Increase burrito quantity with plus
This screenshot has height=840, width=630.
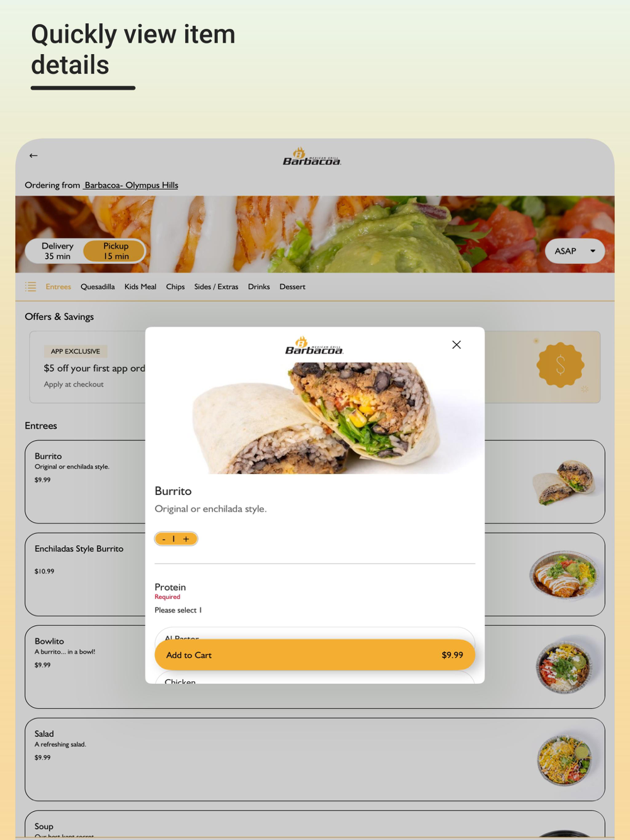click(x=186, y=539)
